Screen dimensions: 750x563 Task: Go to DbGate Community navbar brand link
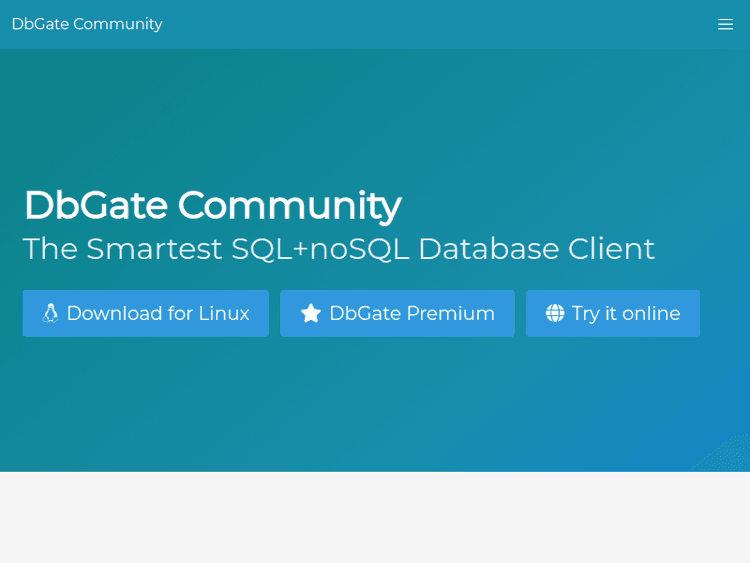(87, 24)
